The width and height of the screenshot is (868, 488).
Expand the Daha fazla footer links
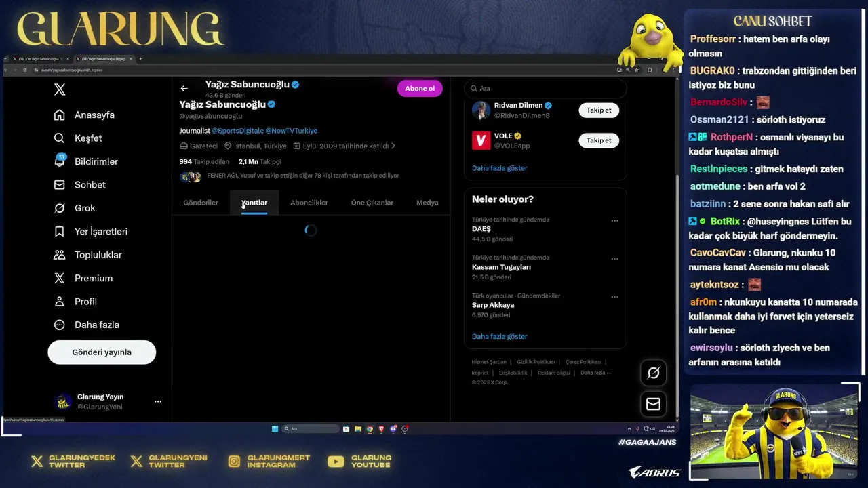click(x=595, y=373)
